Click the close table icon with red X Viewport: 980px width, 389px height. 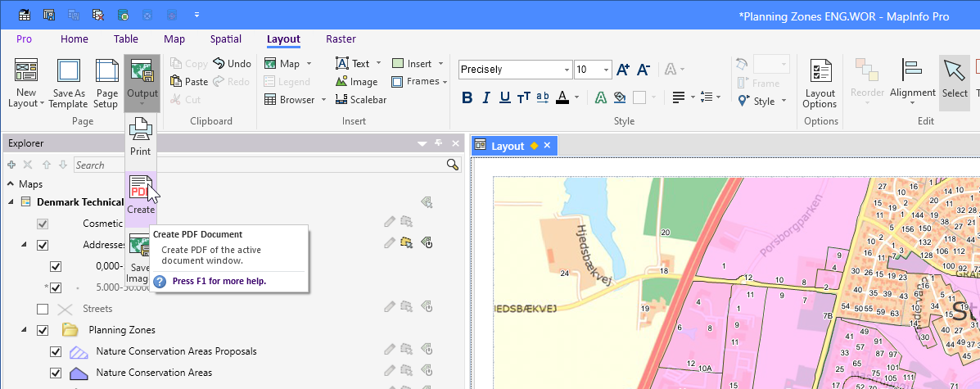click(98, 14)
